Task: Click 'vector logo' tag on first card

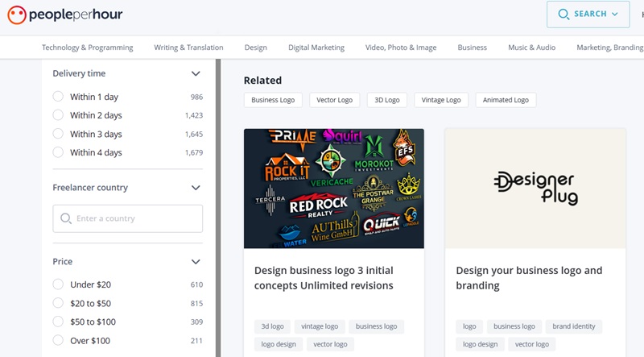Action: pos(330,344)
